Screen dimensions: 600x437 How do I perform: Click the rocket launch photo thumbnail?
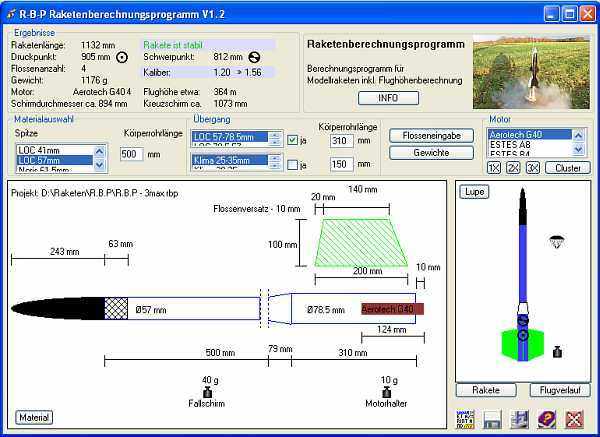pyautogui.click(x=531, y=72)
